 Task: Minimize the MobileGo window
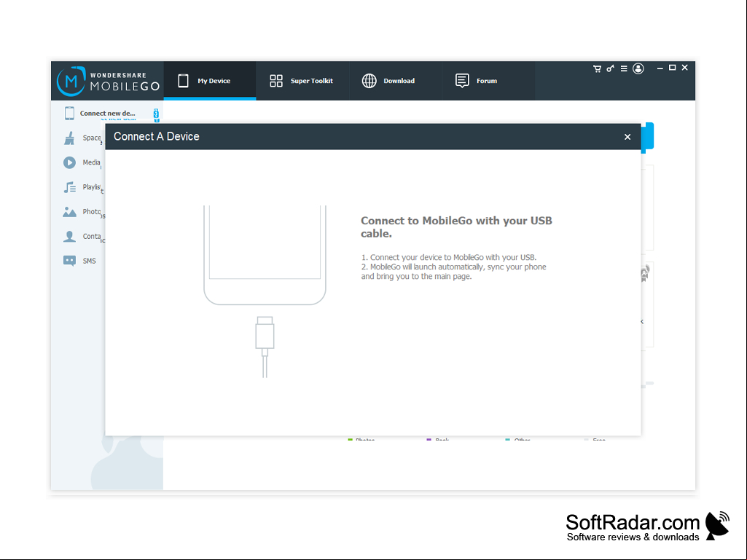[660, 68]
